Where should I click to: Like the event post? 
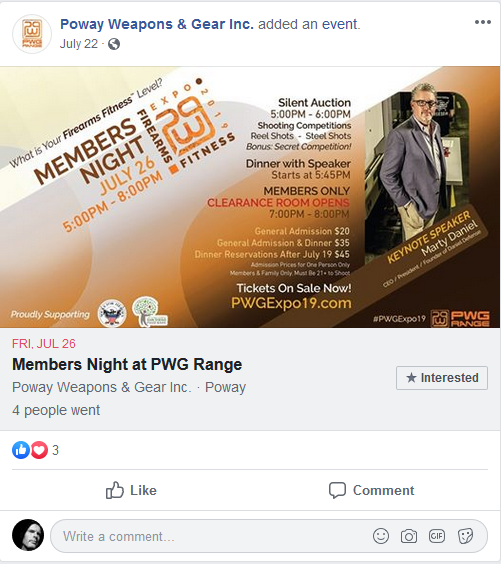131,490
